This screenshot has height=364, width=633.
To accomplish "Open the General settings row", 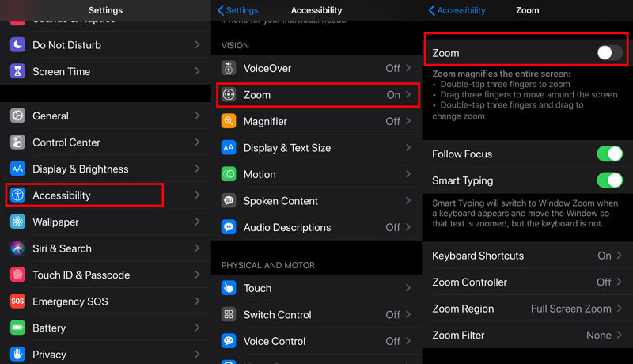I will 105,116.
